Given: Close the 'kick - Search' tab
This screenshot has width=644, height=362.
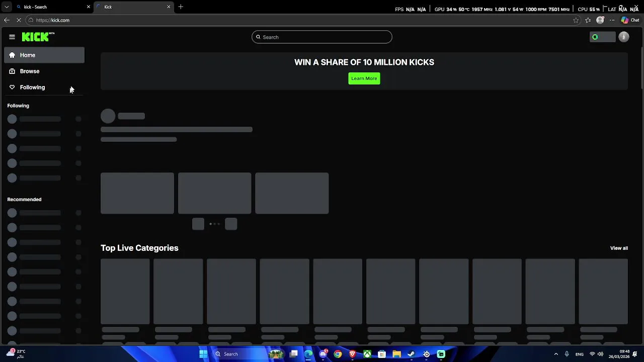Looking at the screenshot, I should click(89, 7).
